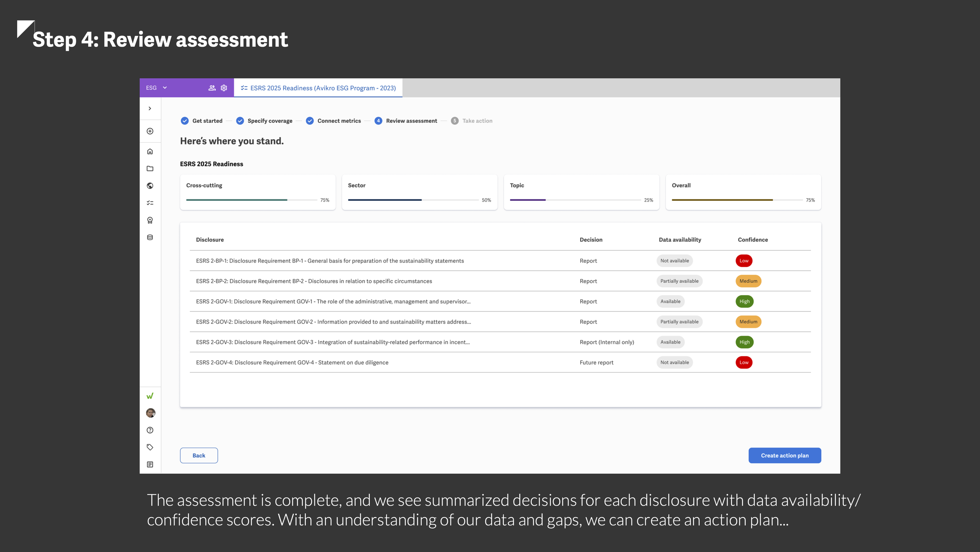Image resolution: width=980 pixels, height=552 pixels.
Task: Open the database stack sidebar icon
Action: 150,237
